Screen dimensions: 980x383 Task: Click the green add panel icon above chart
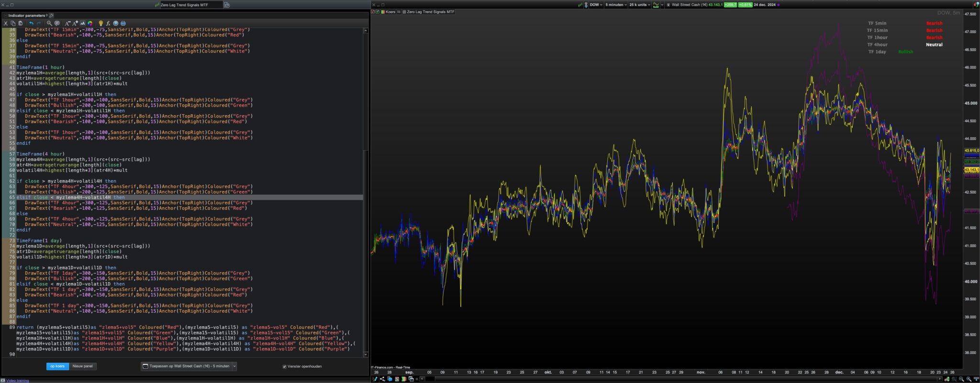tap(378, 12)
